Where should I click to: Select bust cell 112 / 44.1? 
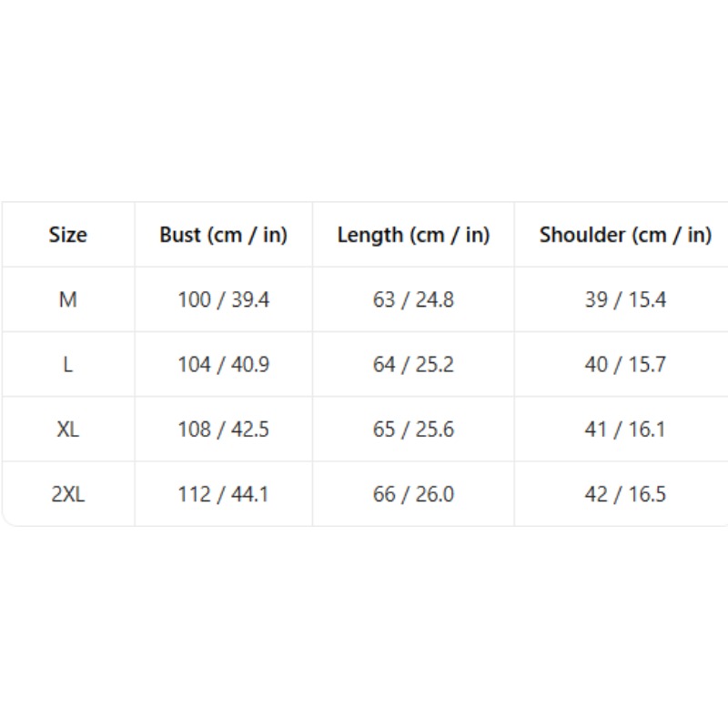(x=223, y=494)
